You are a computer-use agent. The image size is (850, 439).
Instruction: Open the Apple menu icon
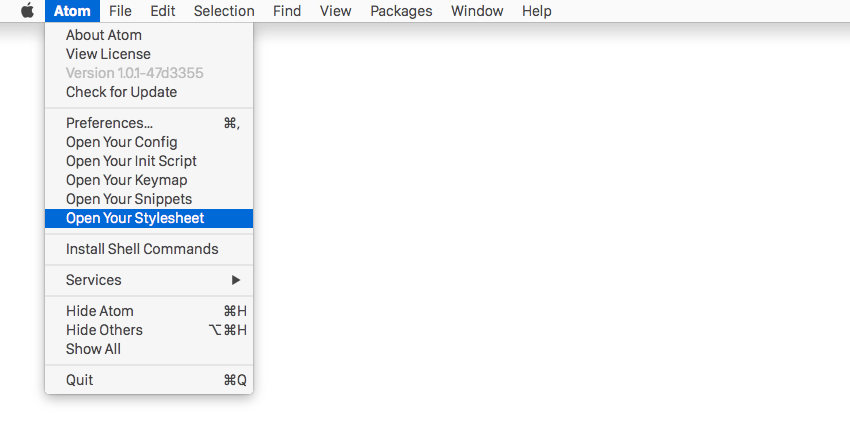(x=27, y=11)
